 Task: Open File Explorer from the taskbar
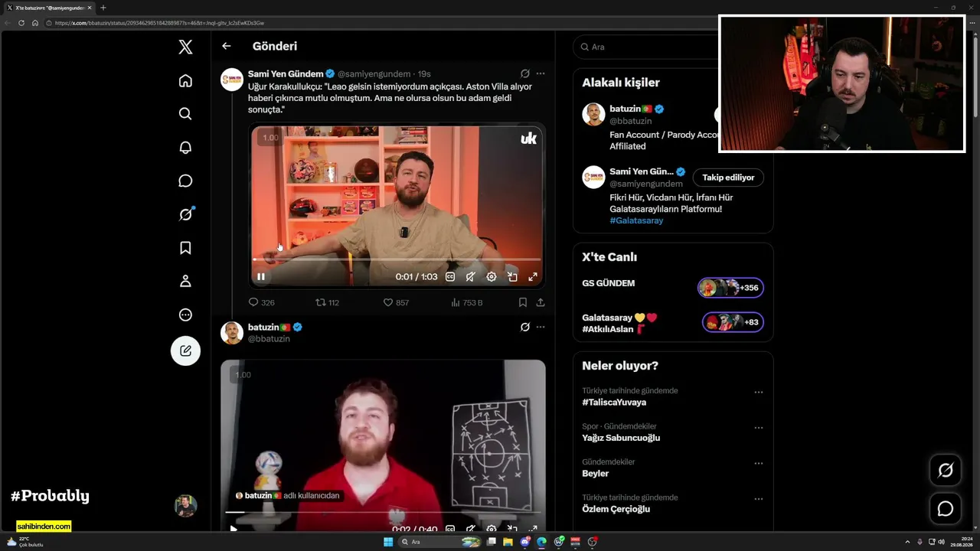pyautogui.click(x=508, y=542)
